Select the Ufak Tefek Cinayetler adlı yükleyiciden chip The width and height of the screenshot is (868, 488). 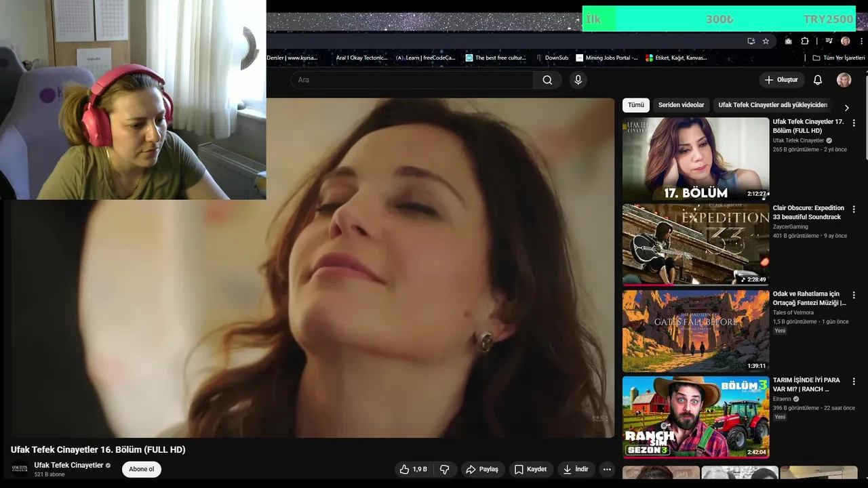point(772,105)
